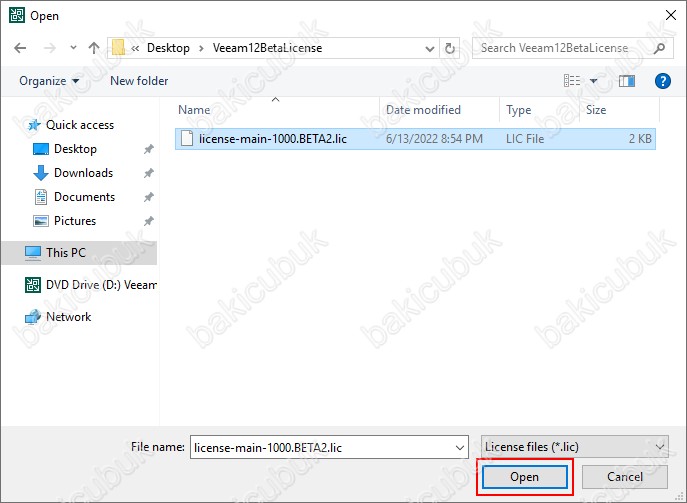The height and width of the screenshot is (503, 687).
Task: Open the License files (*.lic) filter
Action: (574, 447)
